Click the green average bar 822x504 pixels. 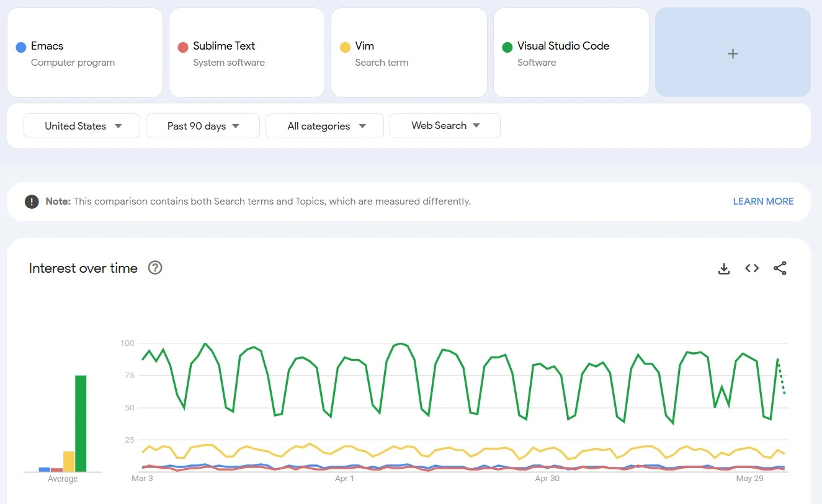pos(81,423)
